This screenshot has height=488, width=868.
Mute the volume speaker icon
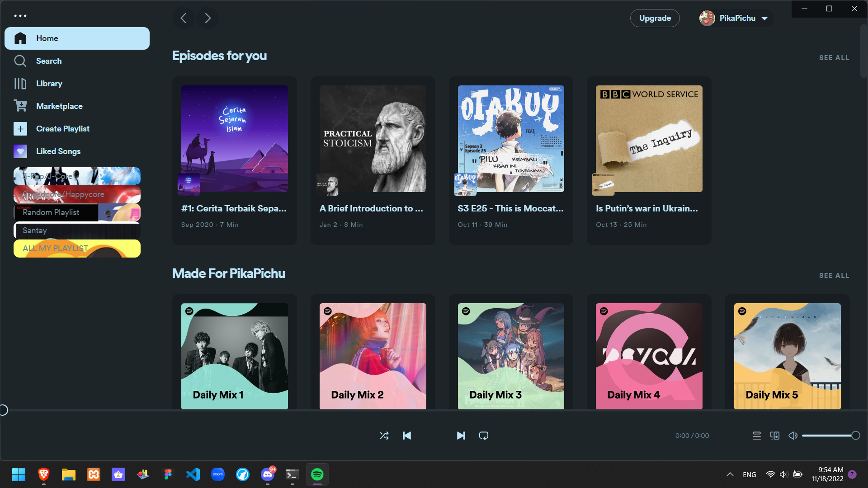click(793, 436)
